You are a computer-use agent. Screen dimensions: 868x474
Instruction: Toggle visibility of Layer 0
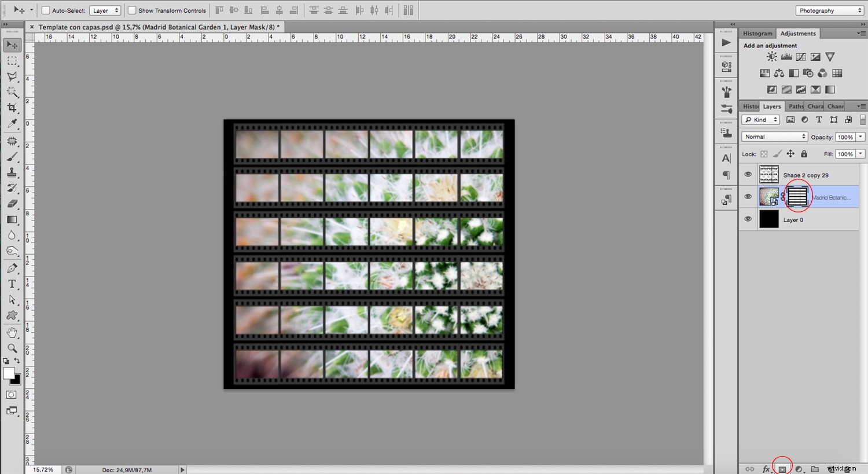click(x=748, y=219)
